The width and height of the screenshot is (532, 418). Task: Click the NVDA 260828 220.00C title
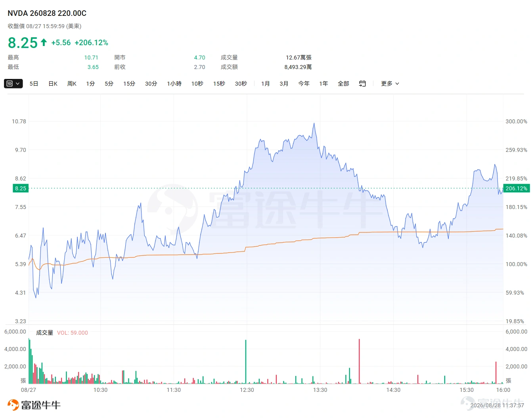pyautogui.click(x=47, y=13)
